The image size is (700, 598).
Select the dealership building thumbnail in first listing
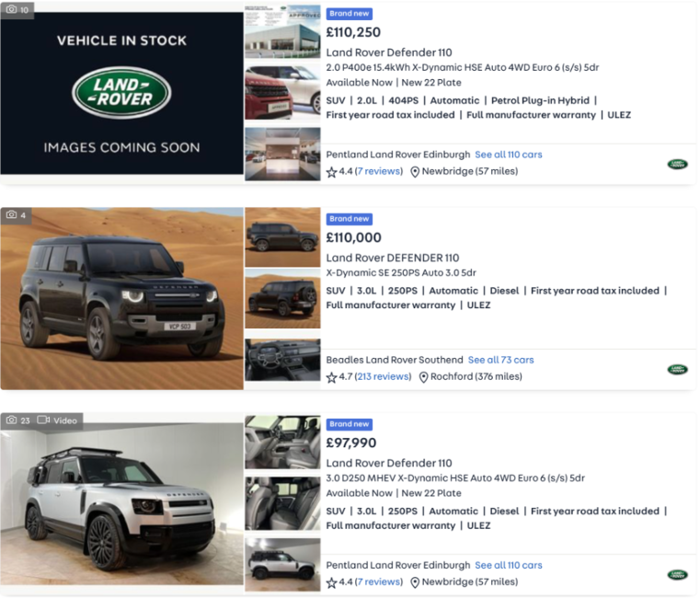282,31
